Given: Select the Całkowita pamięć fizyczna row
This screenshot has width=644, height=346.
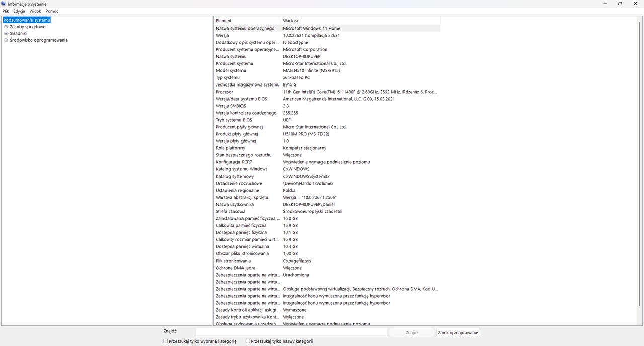Looking at the screenshot, I should 327,226.
